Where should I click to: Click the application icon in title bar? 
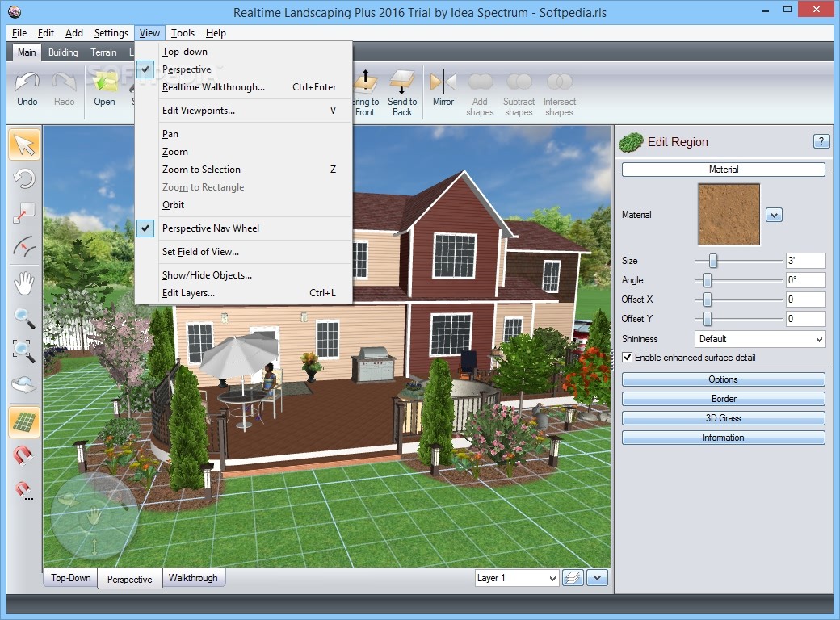(15, 11)
